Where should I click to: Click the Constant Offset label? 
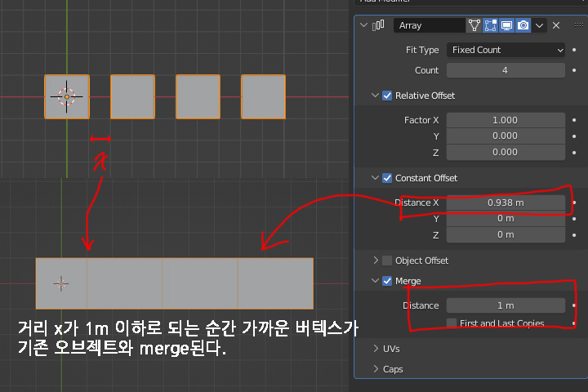click(x=426, y=178)
